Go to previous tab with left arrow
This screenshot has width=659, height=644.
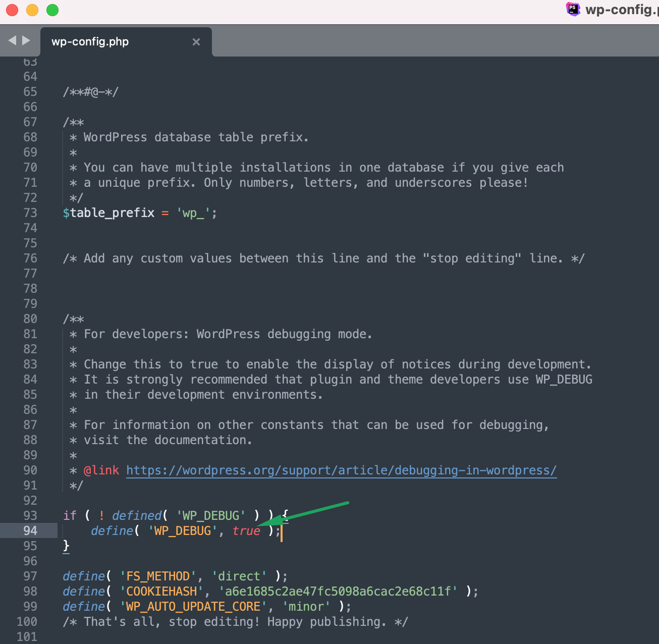(13, 40)
